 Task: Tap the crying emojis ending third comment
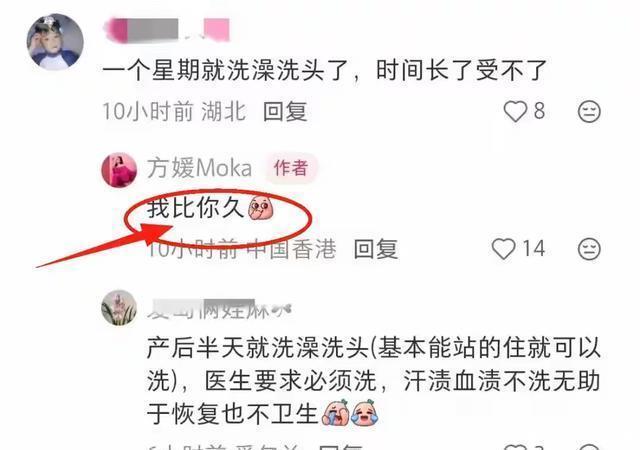(x=350, y=412)
